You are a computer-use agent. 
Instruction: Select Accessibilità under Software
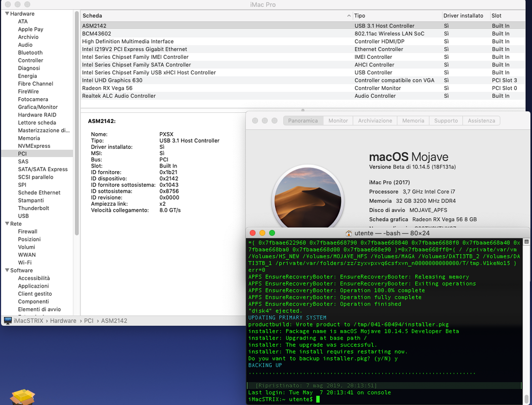click(34, 278)
